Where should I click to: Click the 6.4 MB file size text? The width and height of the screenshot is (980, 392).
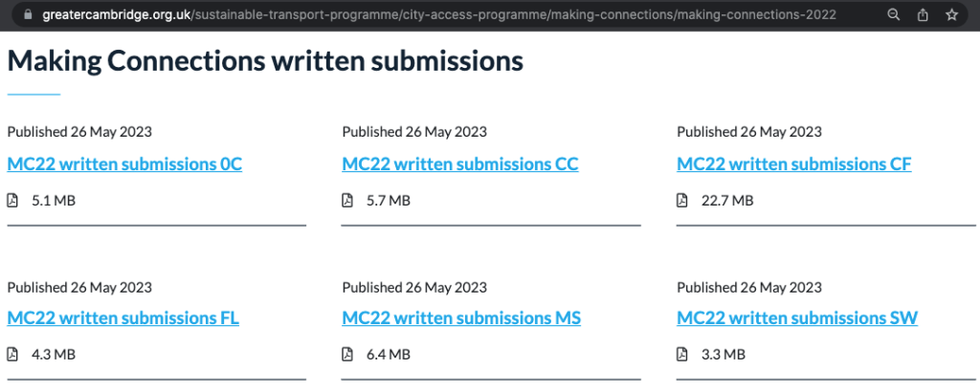coord(389,355)
